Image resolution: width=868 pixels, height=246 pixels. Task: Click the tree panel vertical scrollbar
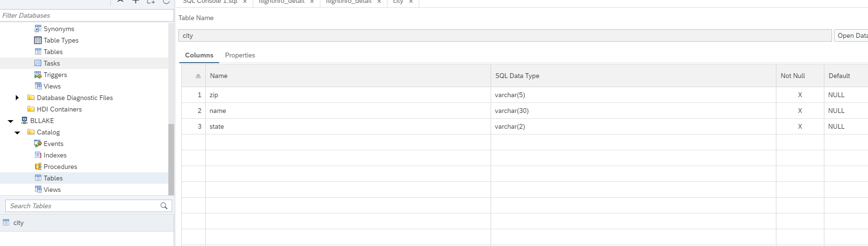coord(171,158)
